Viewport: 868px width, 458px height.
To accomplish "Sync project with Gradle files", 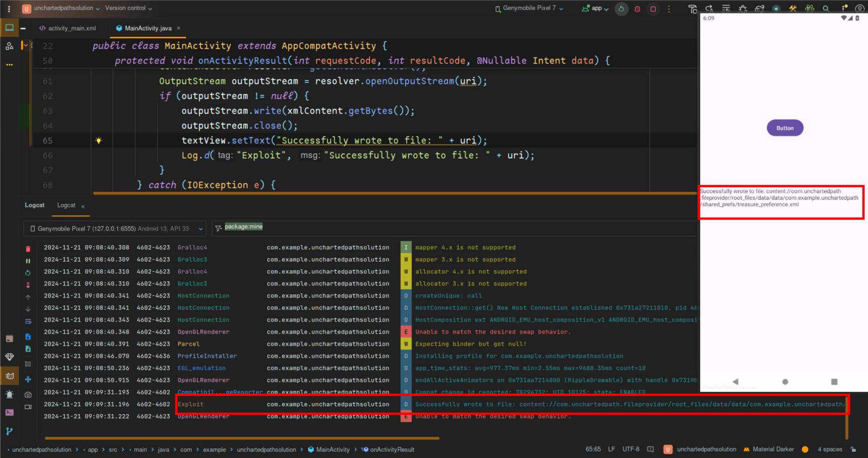I will coord(759,8).
